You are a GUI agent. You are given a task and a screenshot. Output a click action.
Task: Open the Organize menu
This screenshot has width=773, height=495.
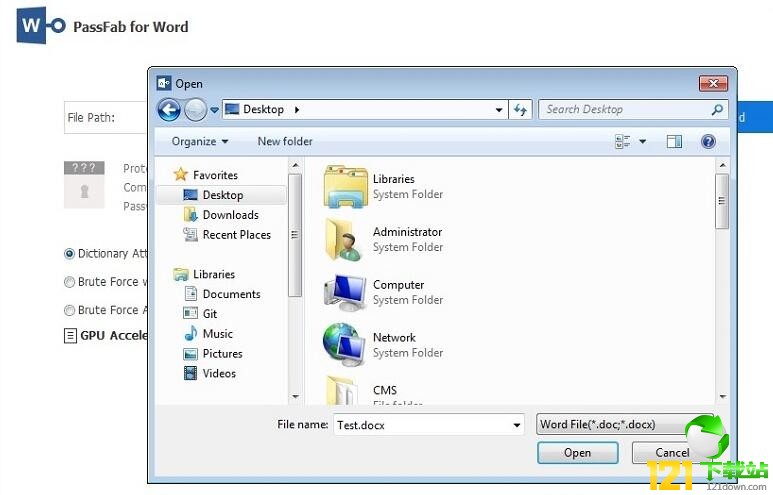point(200,141)
